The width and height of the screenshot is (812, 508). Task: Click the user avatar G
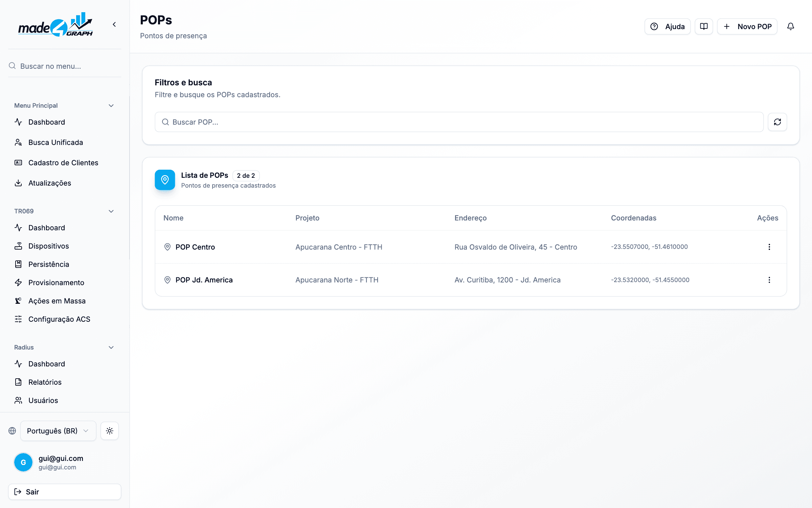(23, 462)
